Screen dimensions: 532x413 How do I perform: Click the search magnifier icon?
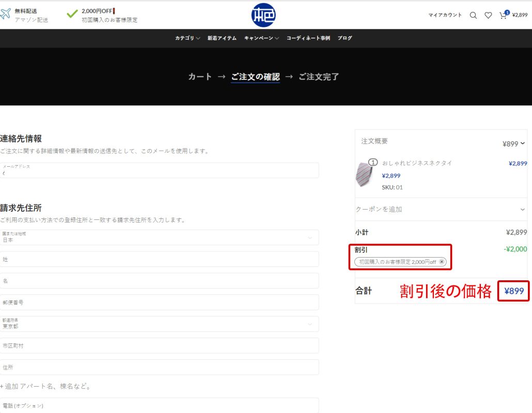[473, 15]
